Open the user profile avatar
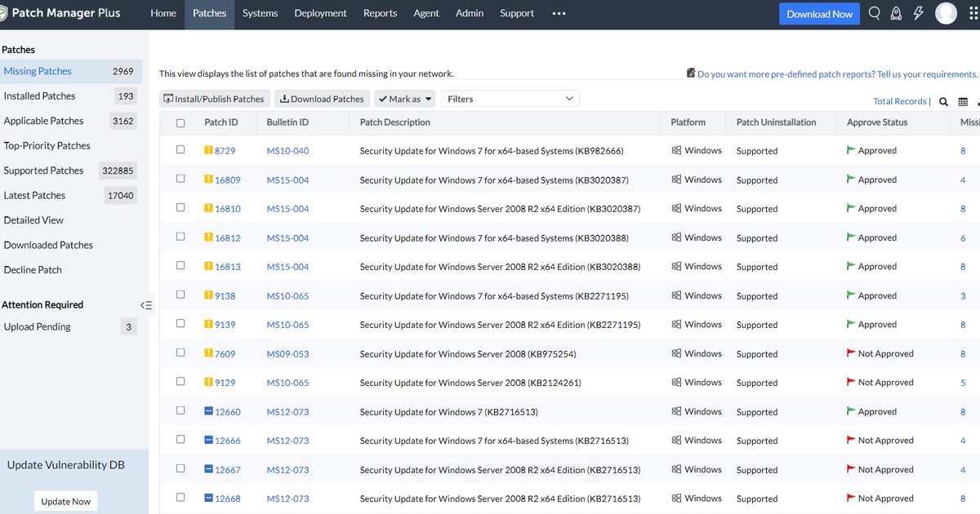 point(946,13)
